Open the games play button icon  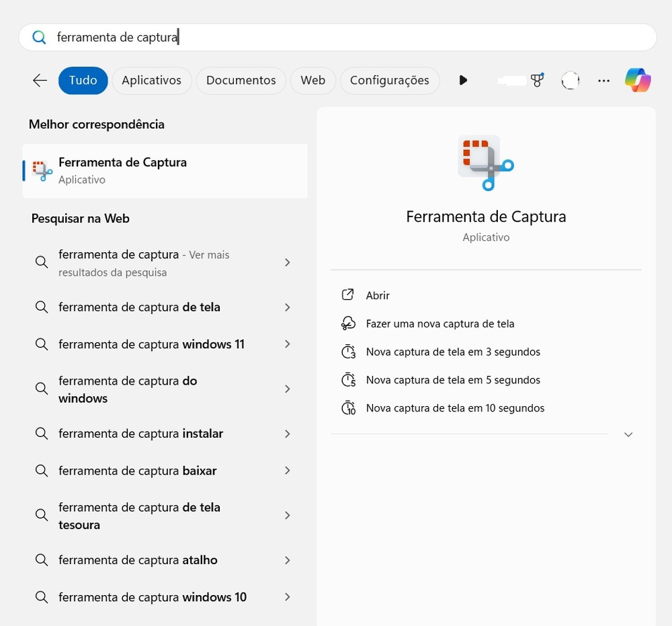click(462, 80)
